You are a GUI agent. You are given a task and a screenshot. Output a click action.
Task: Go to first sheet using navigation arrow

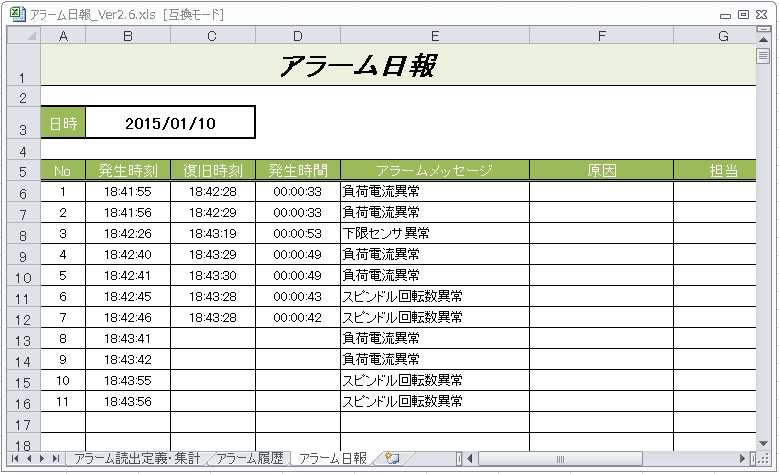(14, 458)
